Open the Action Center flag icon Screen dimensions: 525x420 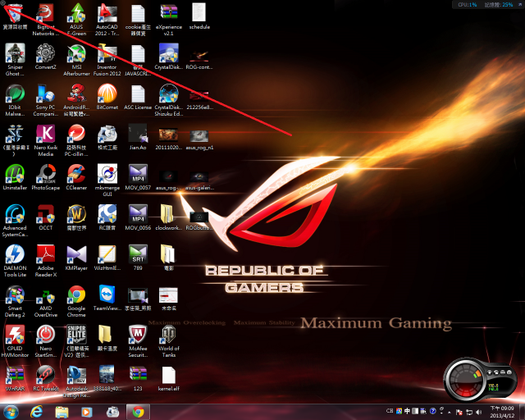459,413
